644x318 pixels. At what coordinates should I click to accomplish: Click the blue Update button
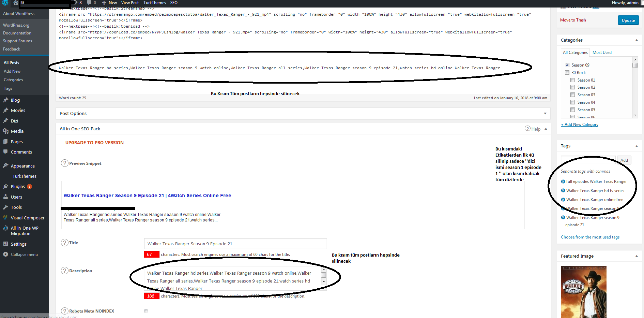pyautogui.click(x=628, y=20)
